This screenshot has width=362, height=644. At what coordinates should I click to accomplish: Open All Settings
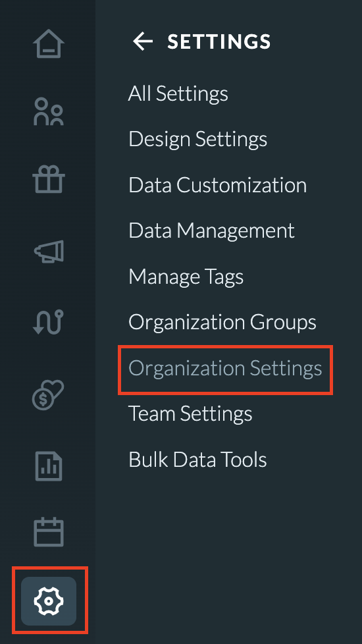pyautogui.click(x=178, y=94)
